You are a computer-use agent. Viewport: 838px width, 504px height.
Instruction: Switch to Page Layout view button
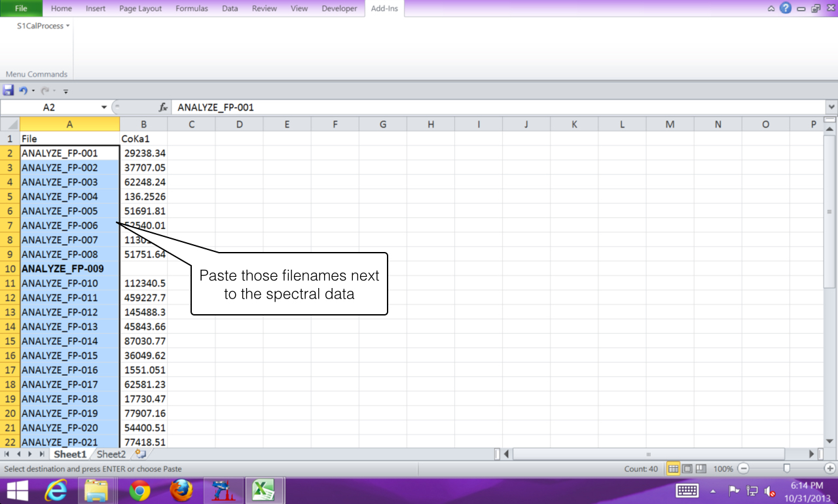click(x=687, y=469)
